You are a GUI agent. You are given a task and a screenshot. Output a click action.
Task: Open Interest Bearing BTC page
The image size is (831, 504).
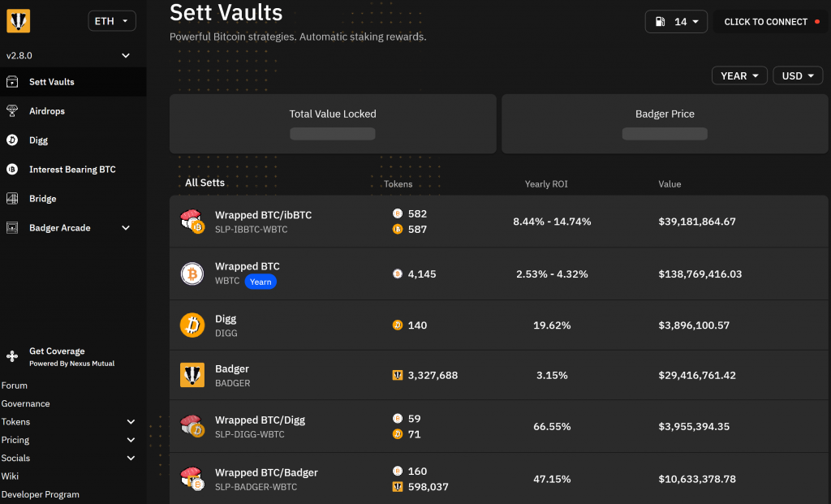point(73,169)
